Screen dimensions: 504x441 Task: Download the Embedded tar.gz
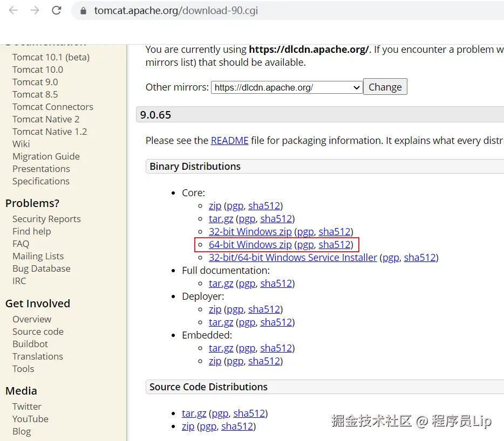(x=221, y=348)
